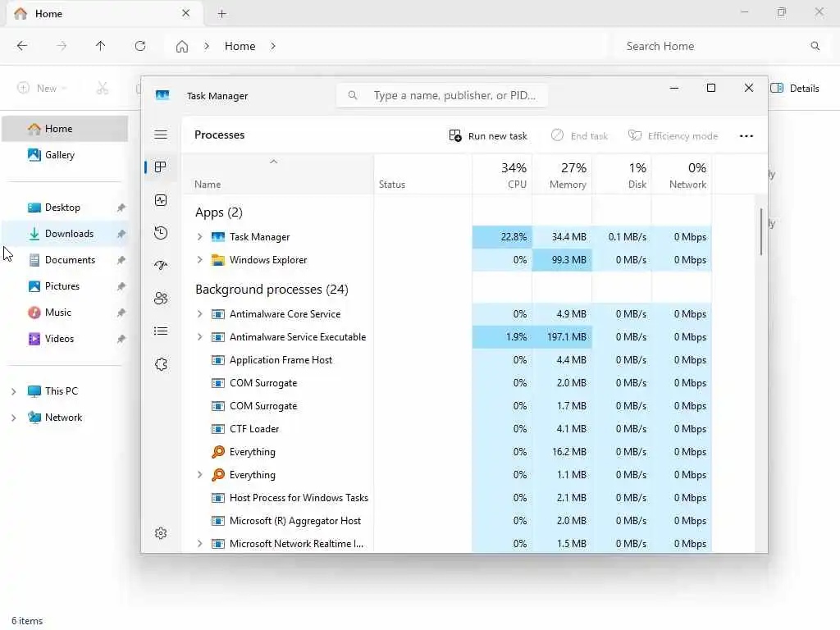Sort processes by Disk column

coord(622,176)
